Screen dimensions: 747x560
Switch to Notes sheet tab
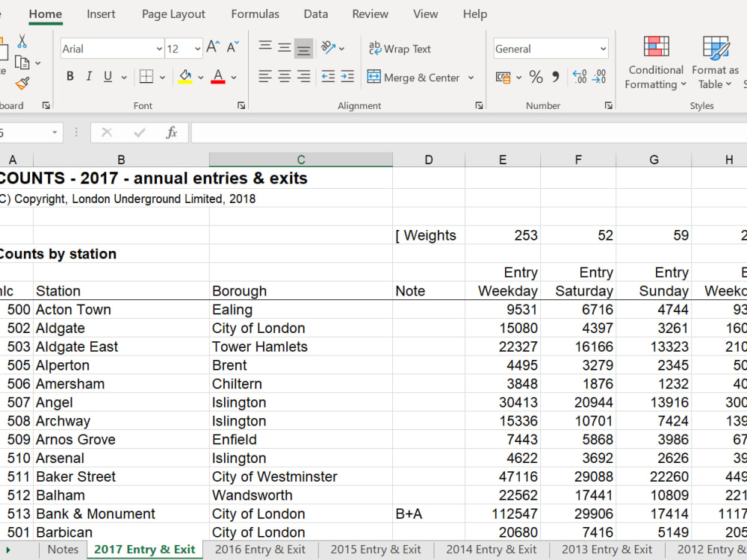63,549
